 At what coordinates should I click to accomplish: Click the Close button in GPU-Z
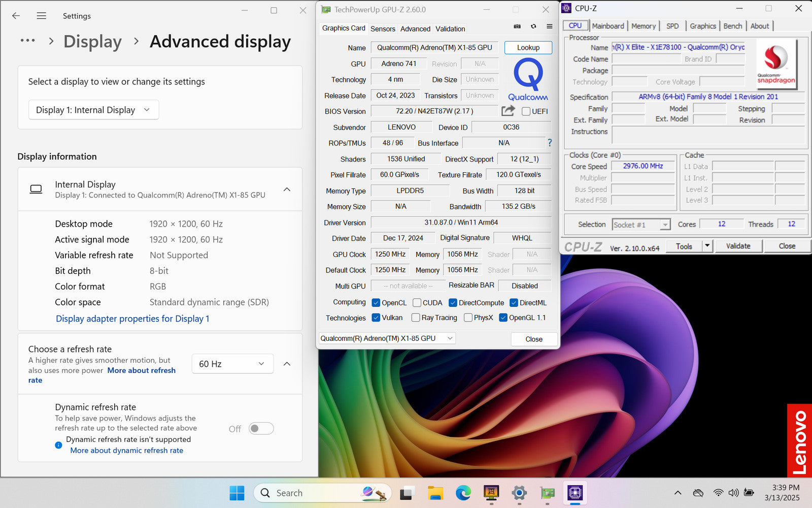534,339
